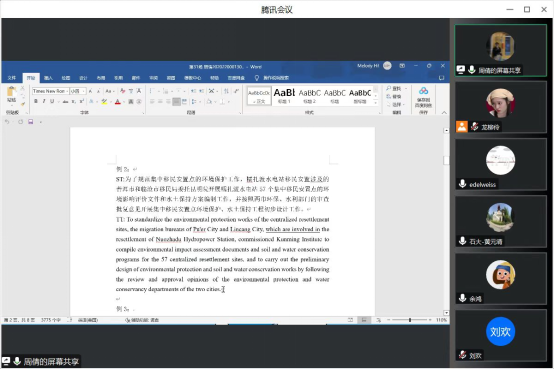554x370 pixels.
Task: Click the Align Left paragraph icon
Action: (x=152, y=102)
